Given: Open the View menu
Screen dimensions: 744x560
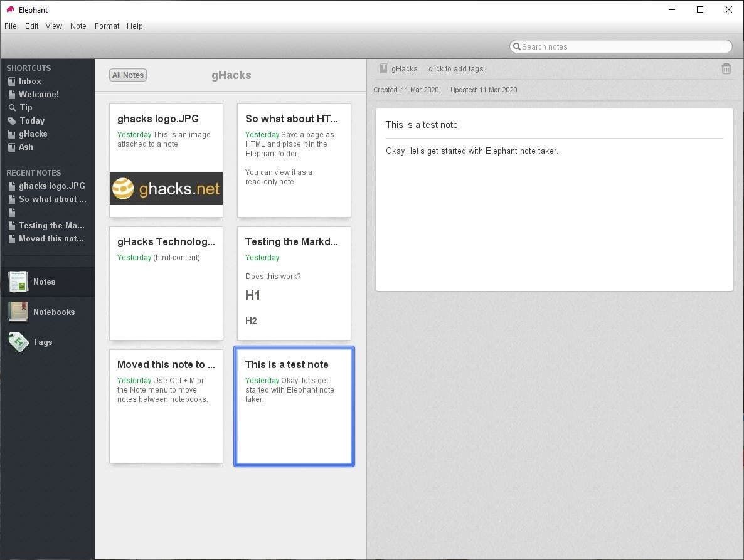Looking at the screenshot, I should 53,26.
